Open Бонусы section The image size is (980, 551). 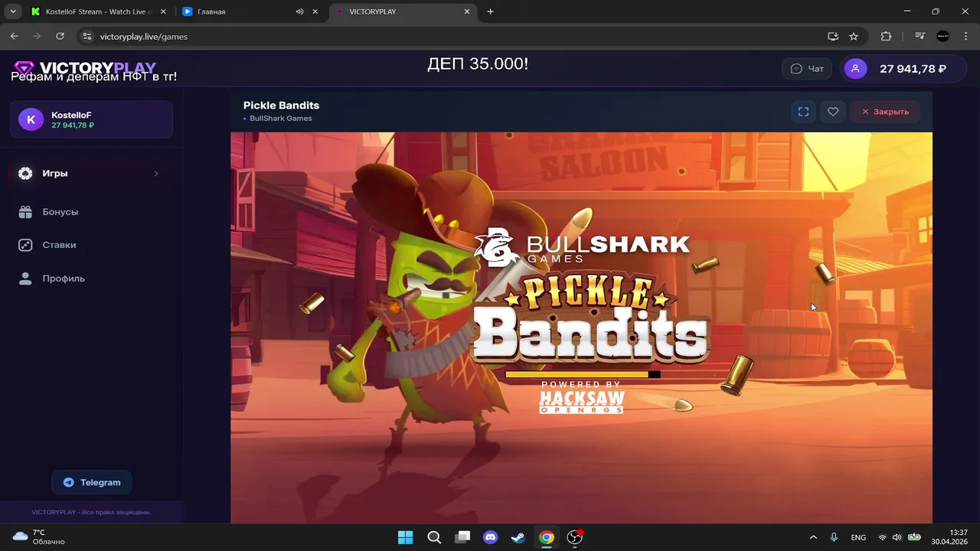pyautogui.click(x=60, y=212)
